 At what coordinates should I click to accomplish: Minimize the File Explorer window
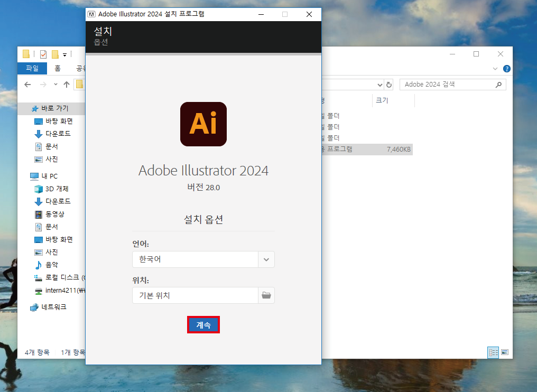pos(452,54)
